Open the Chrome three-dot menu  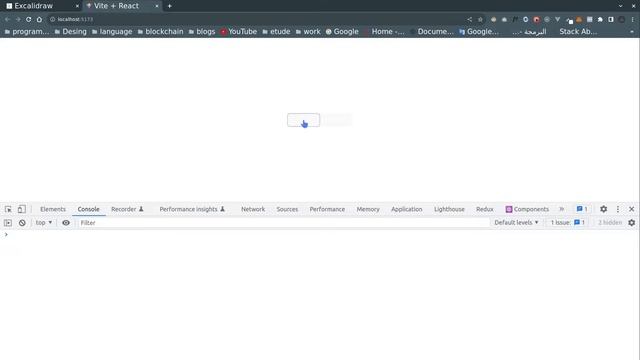tap(632, 19)
